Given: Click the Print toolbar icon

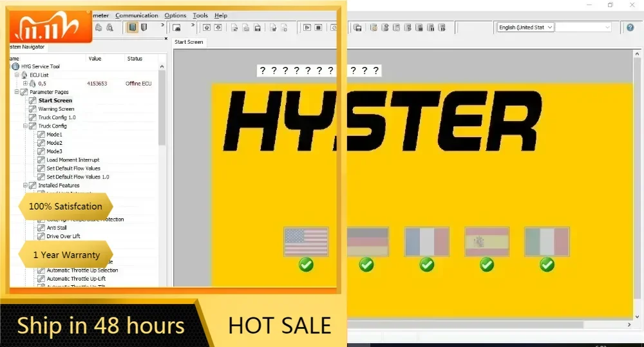Looking at the screenshot, I should 99,28.
